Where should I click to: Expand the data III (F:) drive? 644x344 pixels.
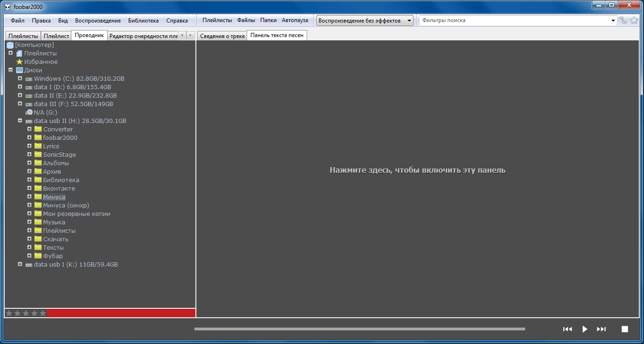20,104
